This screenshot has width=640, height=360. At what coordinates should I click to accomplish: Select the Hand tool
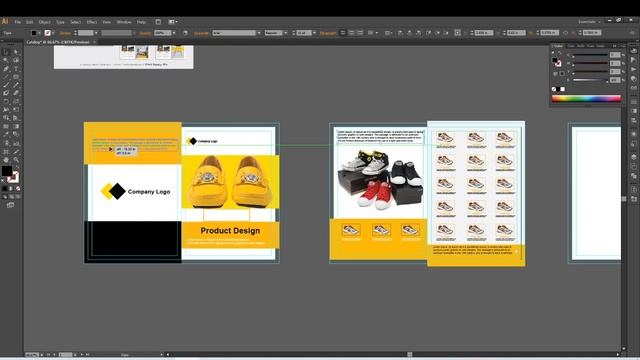(6, 160)
